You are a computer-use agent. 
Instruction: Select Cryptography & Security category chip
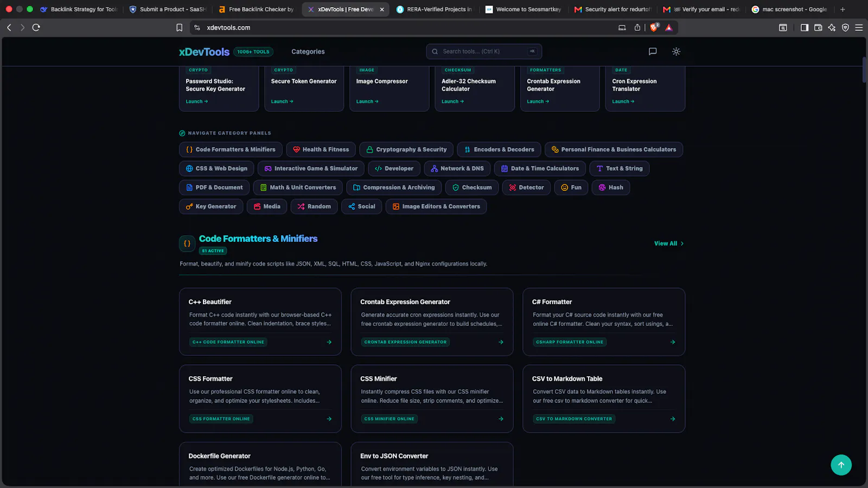click(406, 150)
